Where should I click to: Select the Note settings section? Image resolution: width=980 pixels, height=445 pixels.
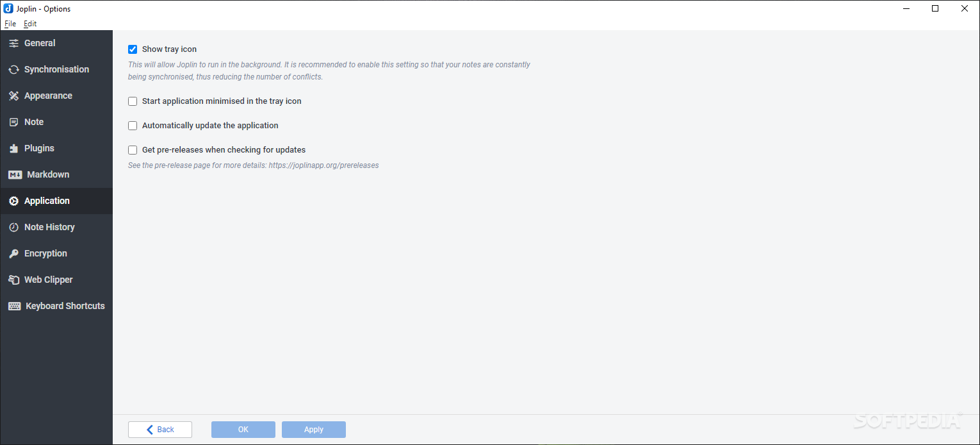pyautogui.click(x=56, y=122)
